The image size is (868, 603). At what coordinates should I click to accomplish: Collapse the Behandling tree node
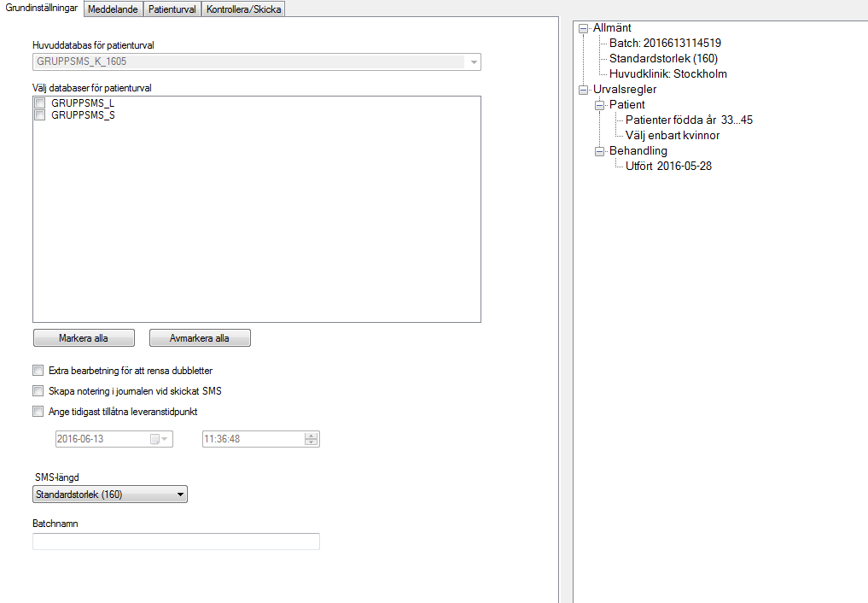pos(599,151)
